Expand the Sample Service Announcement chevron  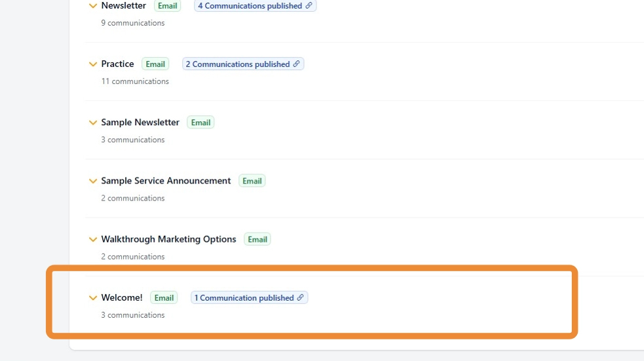92,181
